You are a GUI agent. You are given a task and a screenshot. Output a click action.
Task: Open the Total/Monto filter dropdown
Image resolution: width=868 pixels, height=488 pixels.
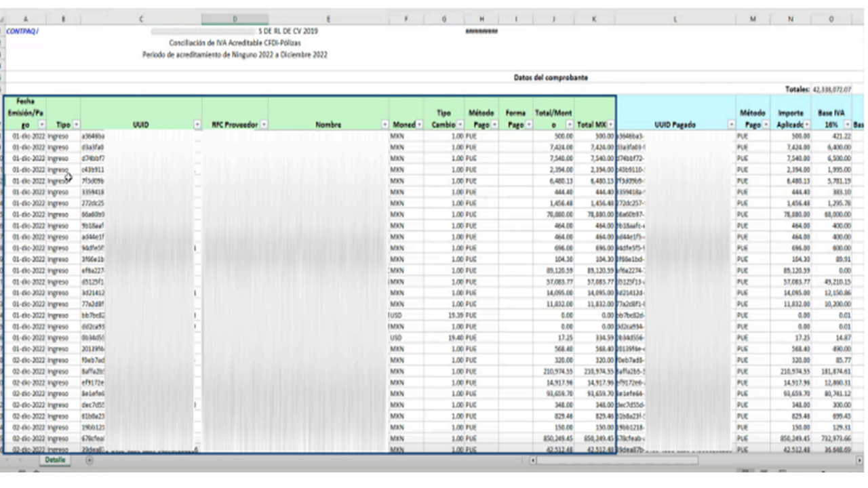570,125
